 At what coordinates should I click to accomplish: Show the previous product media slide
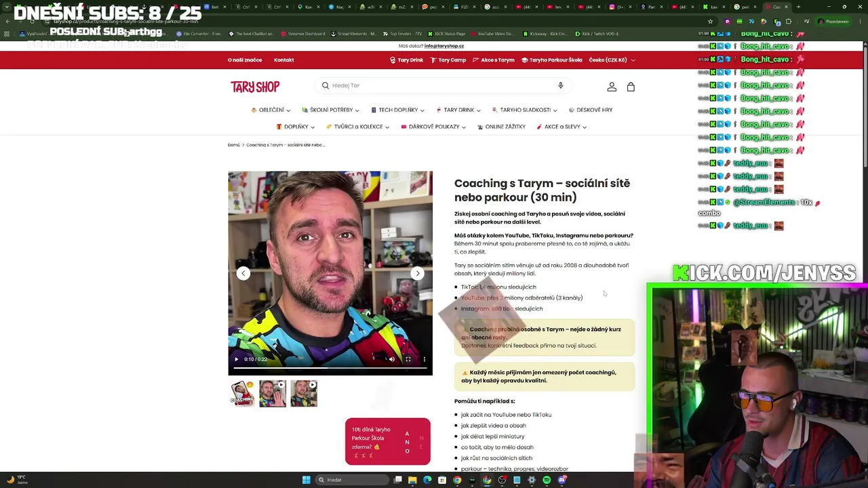pos(243,273)
